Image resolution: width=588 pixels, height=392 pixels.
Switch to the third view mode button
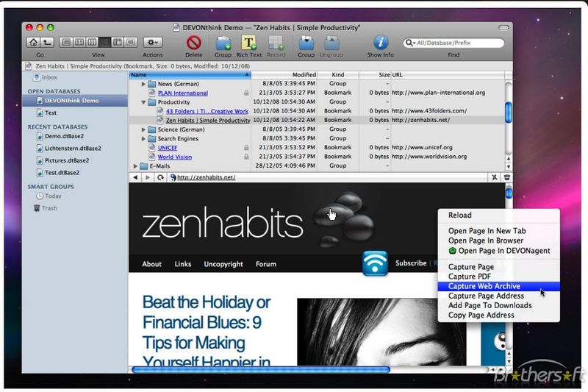coord(92,43)
